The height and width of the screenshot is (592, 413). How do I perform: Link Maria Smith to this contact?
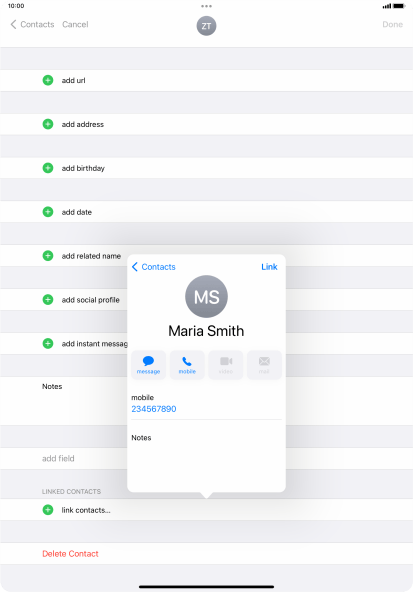(269, 267)
